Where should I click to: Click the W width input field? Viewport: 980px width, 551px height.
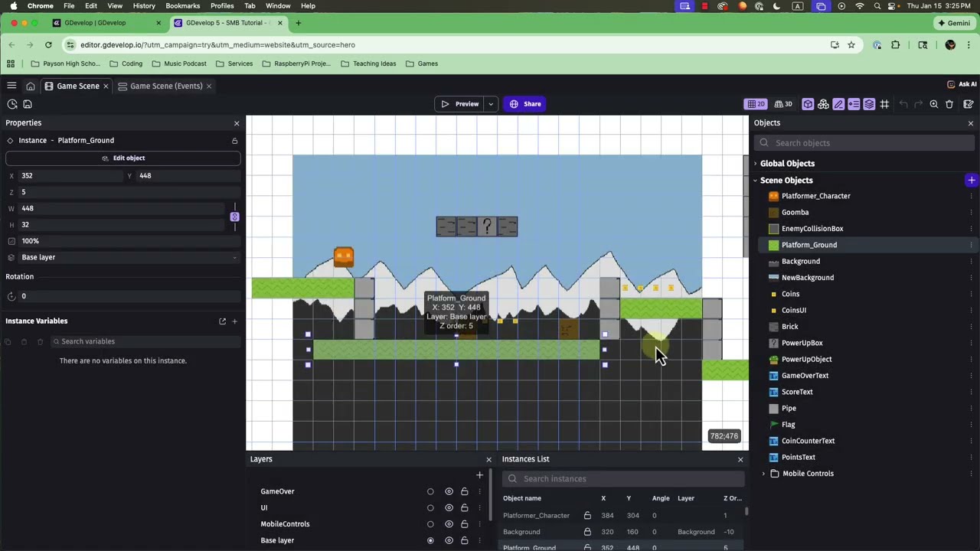[x=122, y=208]
